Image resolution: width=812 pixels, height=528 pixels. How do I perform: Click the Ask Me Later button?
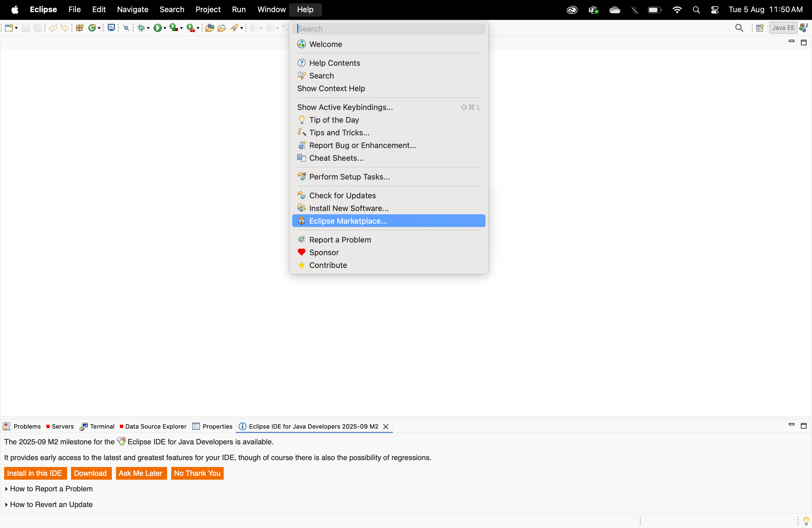[141, 473]
